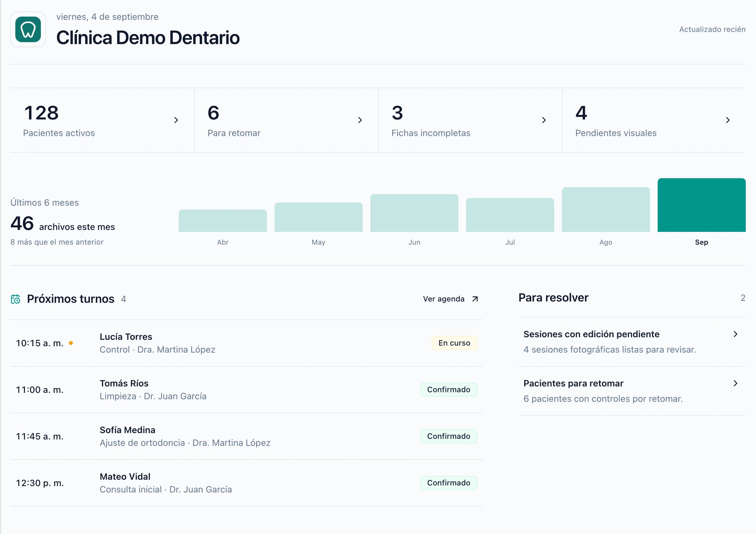Open the 128 Pacientes activos card

pos(102,120)
